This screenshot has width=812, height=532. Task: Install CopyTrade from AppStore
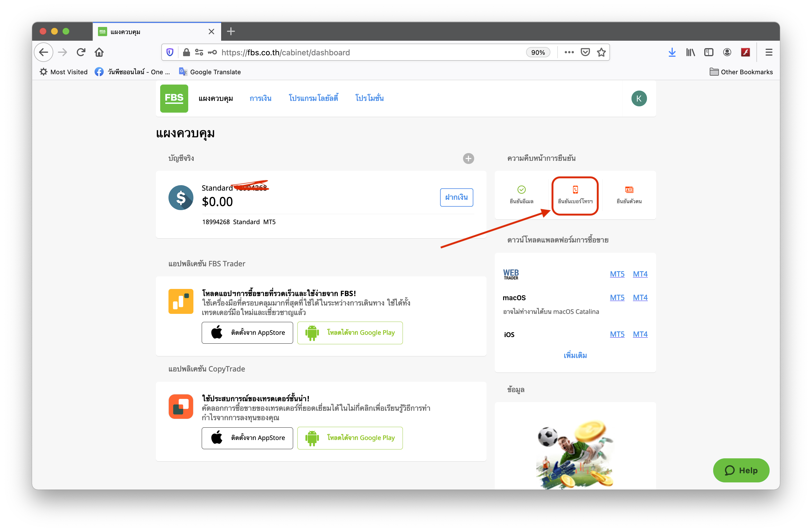point(247,438)
